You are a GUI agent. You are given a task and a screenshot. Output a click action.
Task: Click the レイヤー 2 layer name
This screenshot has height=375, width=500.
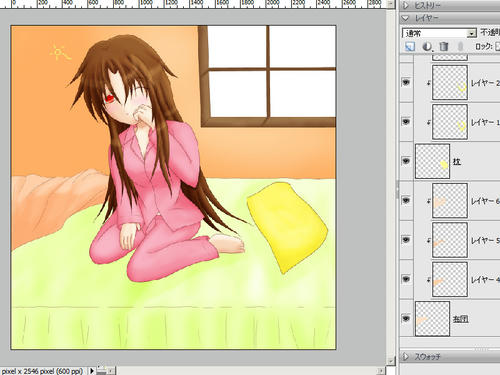pos(485,83)
